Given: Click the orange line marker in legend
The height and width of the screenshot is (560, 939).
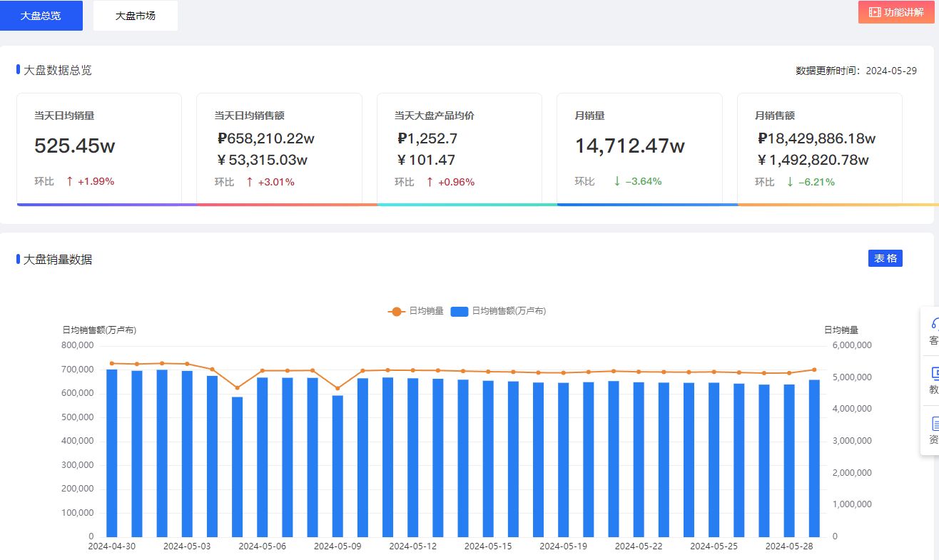Looking at the screenshot, I should click(397, 311).
